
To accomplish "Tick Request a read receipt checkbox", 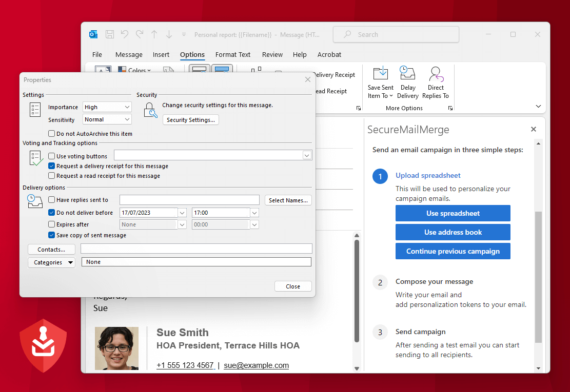I will click(52, 176).
